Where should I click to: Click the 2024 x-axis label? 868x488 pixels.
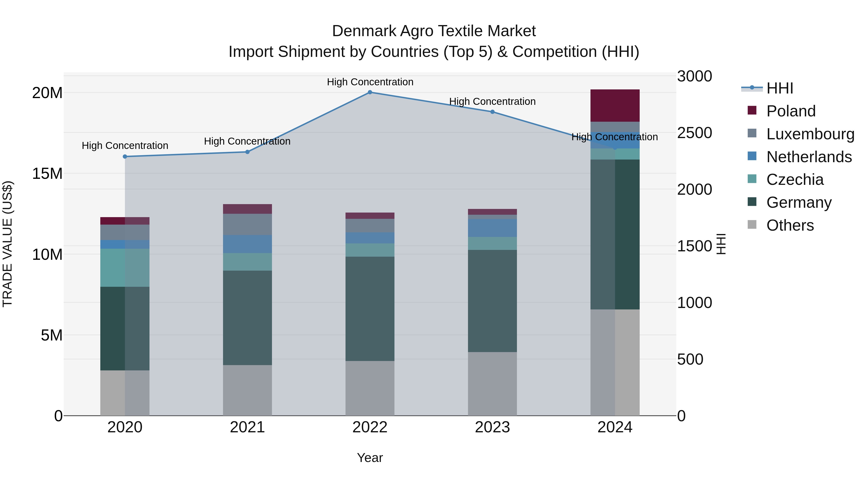click(x=615, y=427)
